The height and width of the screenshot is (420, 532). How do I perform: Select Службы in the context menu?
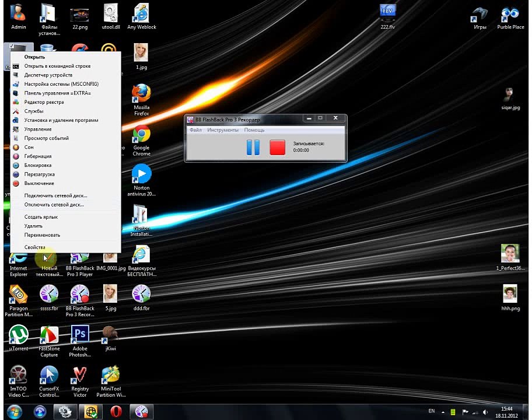[x=65, y=111]
